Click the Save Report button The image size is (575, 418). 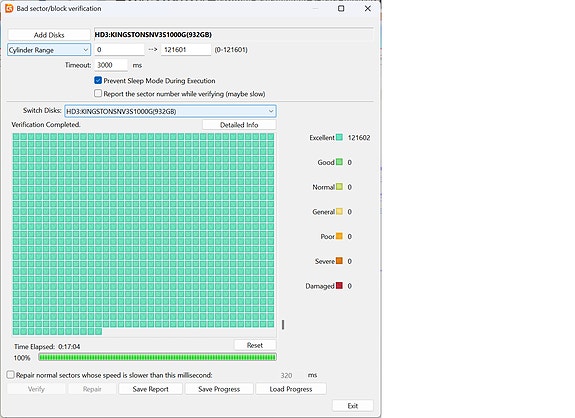click(x=150, y=389)
